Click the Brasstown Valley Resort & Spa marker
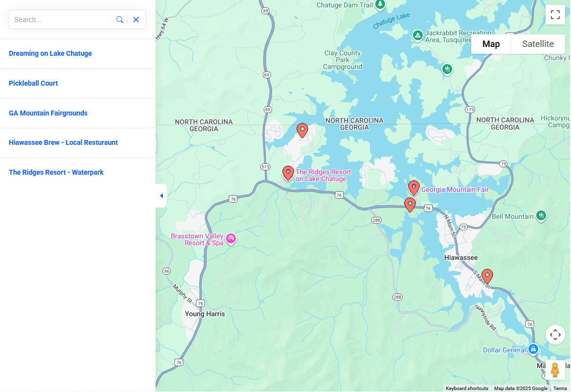Viewport: 571px width, 392px height. point(231,239)
